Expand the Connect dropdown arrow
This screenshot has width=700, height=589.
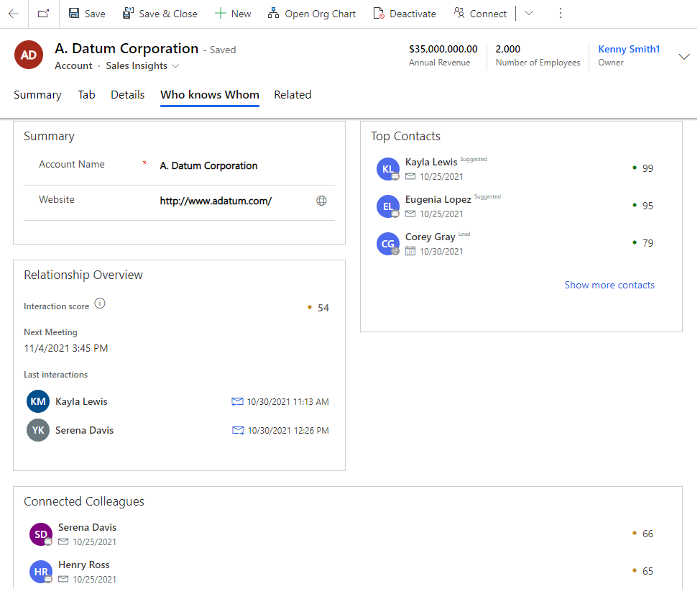(529, 14)
